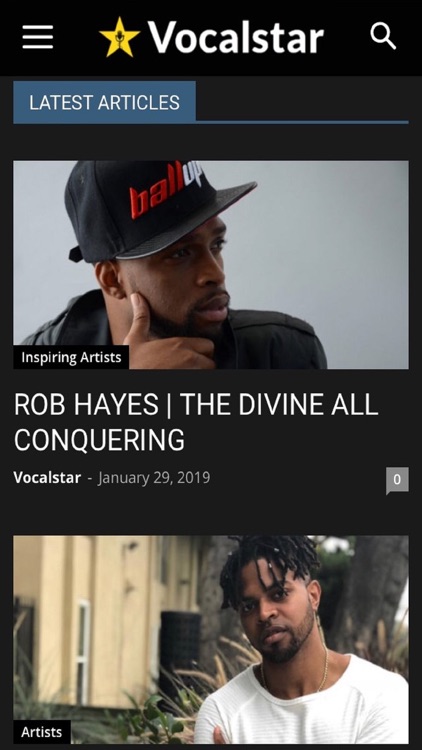Open the second article photo with white shirt
This screenshot has height=750, width=422.
[211, 640]
